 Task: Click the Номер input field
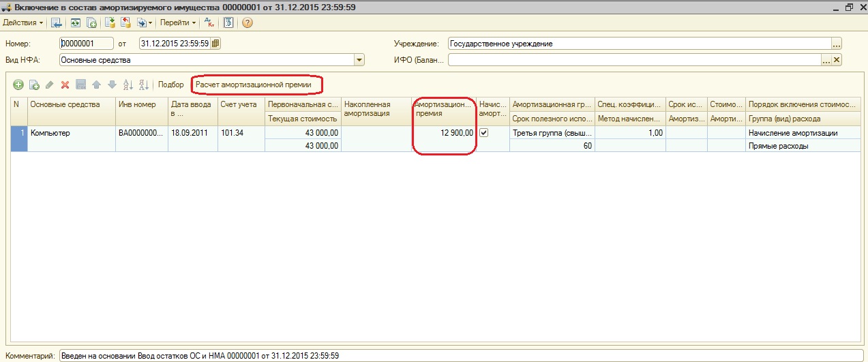tap(86, 44)
